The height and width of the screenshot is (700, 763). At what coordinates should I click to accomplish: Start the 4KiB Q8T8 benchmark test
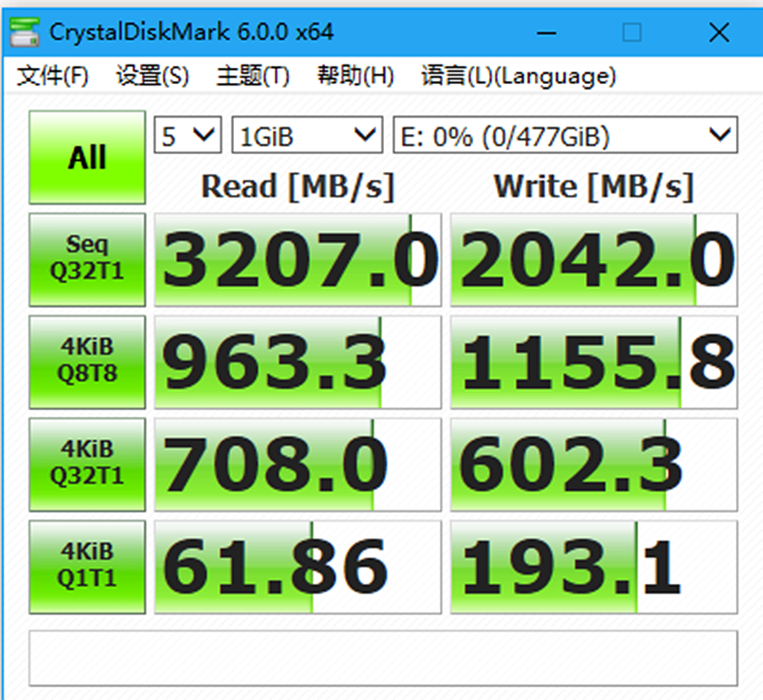coord(86,361)
